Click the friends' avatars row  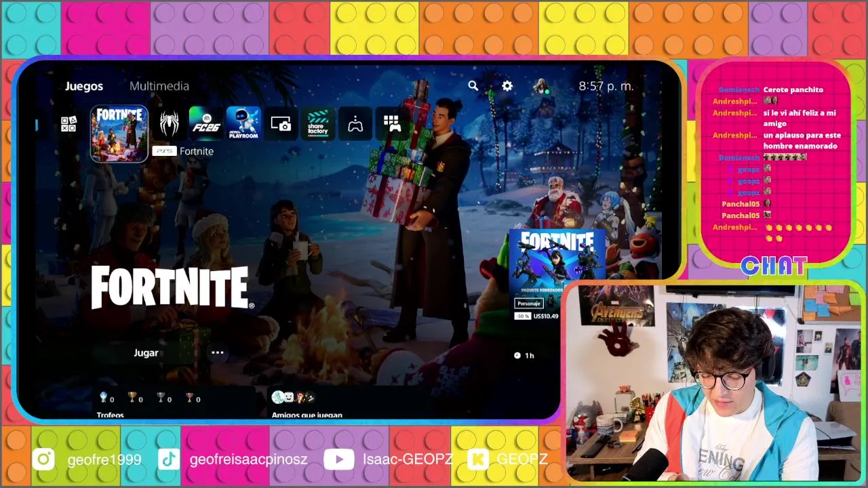[293, 397]
